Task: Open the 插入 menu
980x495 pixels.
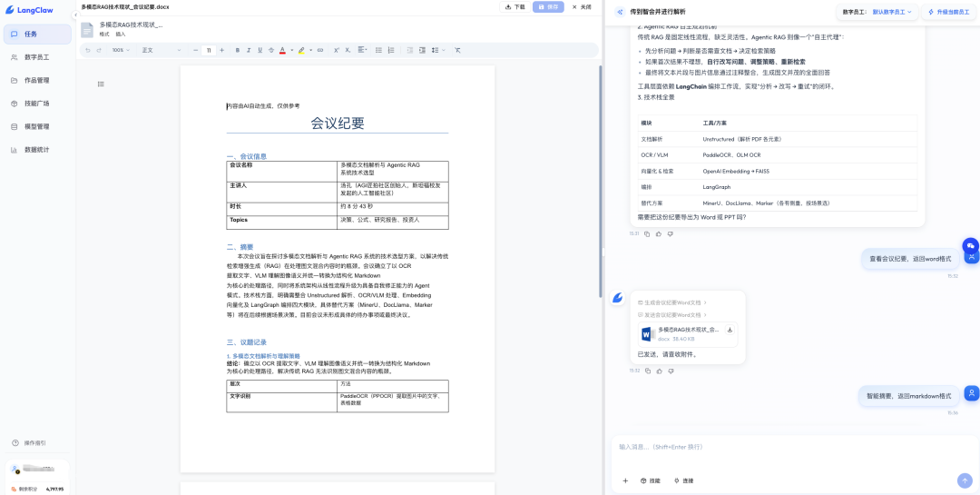Action: tap(121, 34)
